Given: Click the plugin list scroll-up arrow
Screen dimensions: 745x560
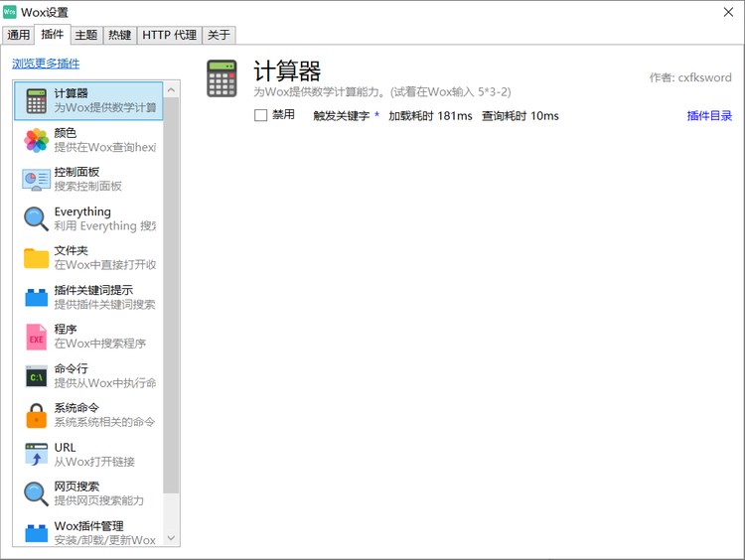Looking at the screenshot, I should pos(172,89).
